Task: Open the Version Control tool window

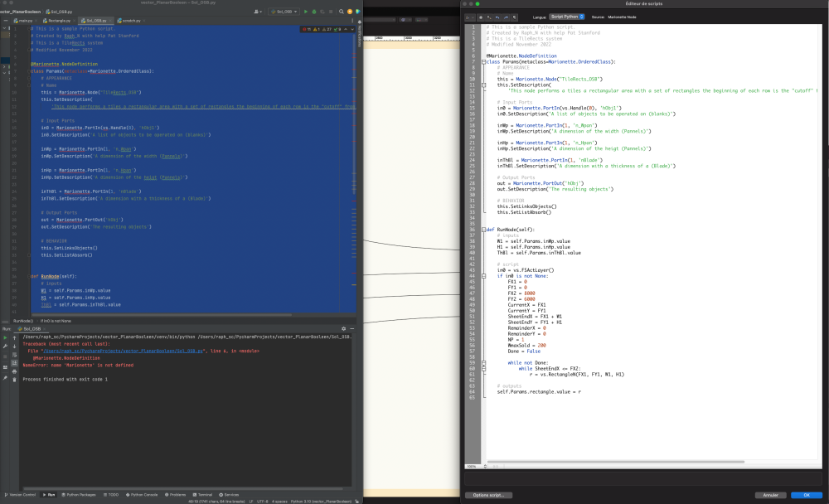Action: (x=21, y=495)
